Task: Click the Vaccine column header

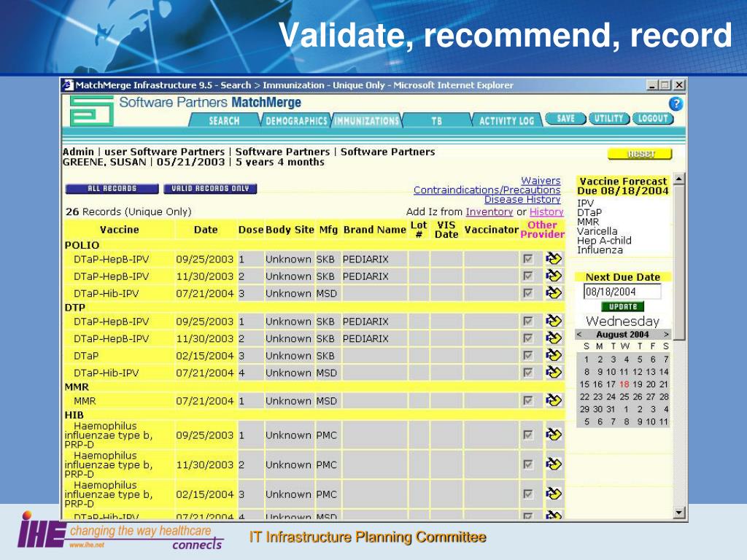Action: pos(119,230)
